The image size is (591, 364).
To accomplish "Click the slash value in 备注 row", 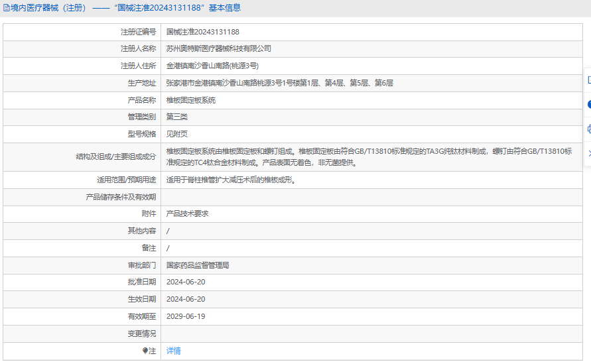I will [168, 249].
